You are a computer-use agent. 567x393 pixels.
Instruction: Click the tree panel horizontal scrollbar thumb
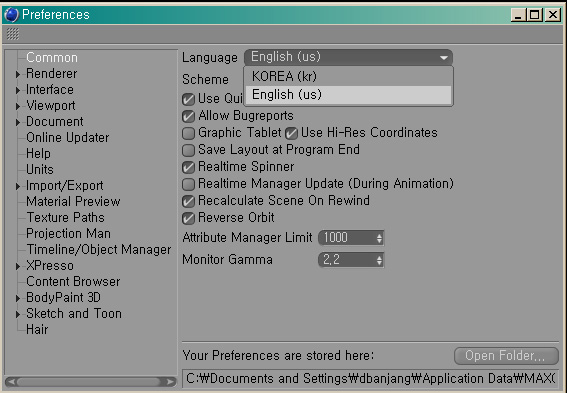click(x=89, y=382)
